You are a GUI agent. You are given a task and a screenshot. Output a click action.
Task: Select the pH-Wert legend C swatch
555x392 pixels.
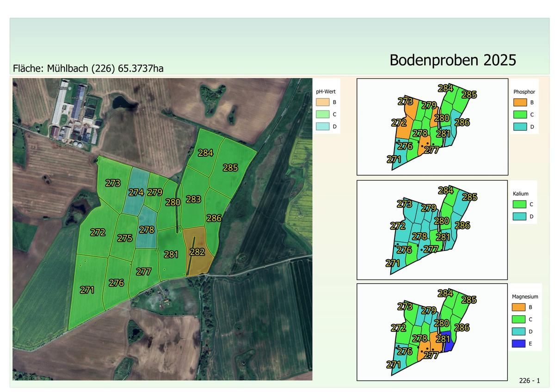tap(323, 114)
